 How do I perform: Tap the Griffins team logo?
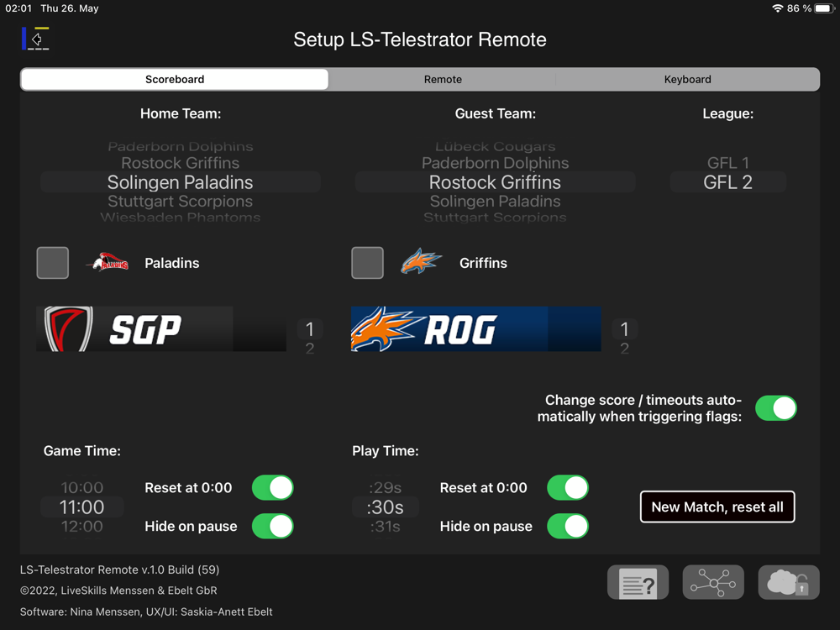[421, 263]
